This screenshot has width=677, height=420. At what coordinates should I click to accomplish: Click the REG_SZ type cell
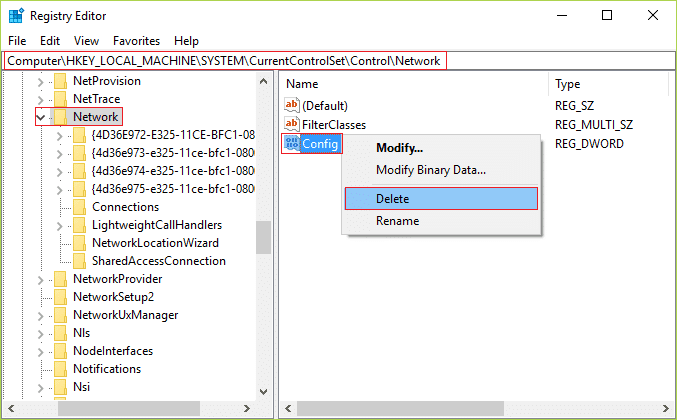coord(574,106)
